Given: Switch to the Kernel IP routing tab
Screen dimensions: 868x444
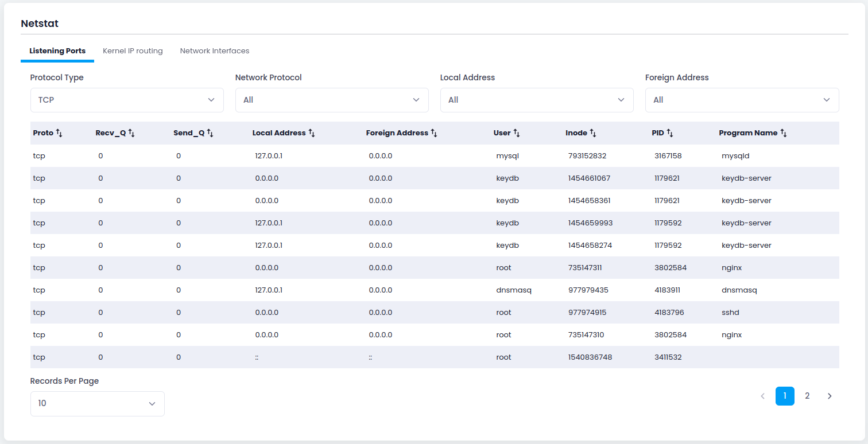Looking at the screenshot, I should tap(133, 50).
